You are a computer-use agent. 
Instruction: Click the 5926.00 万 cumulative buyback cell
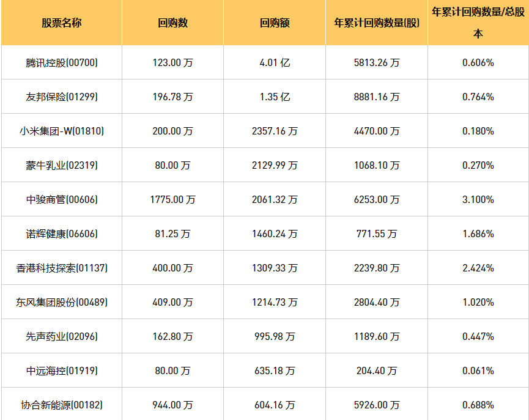click(x=377, y=405)
